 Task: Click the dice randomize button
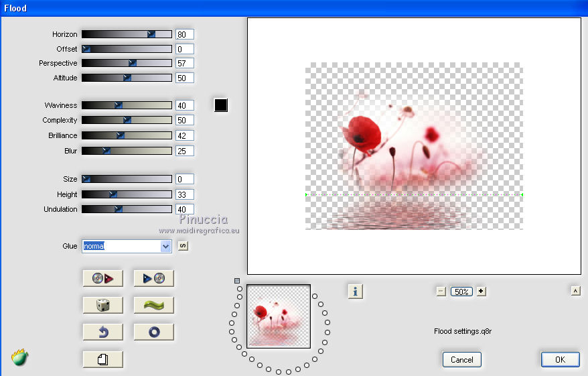(x=102, y=305)
